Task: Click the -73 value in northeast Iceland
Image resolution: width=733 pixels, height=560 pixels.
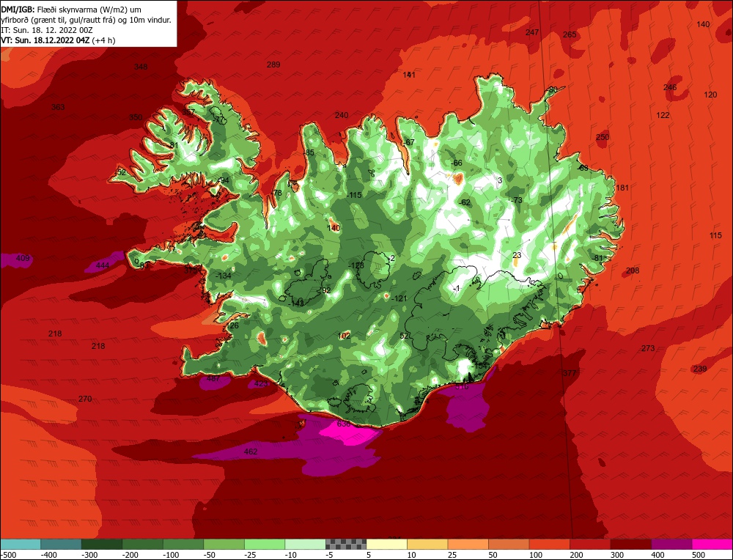Action: point(516,200)
